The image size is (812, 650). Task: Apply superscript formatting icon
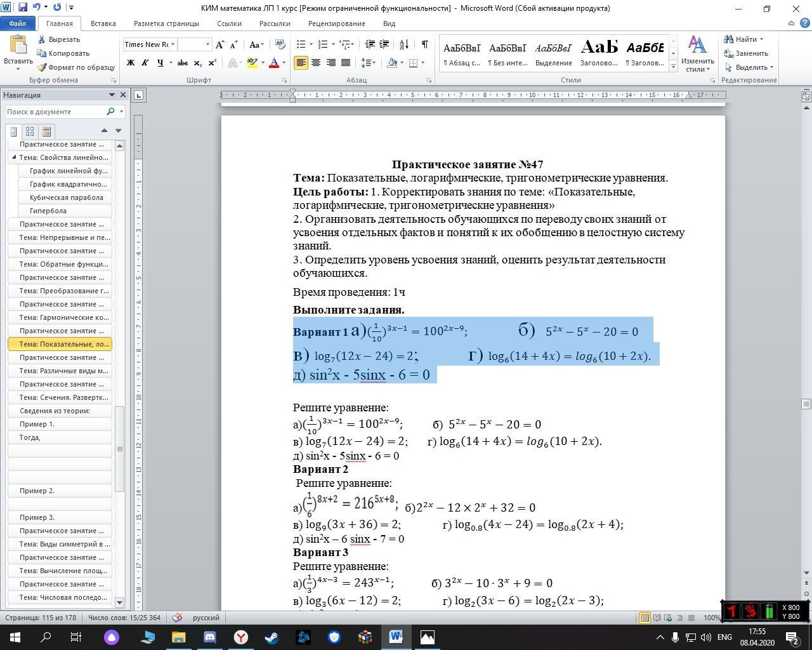point(213,63)
